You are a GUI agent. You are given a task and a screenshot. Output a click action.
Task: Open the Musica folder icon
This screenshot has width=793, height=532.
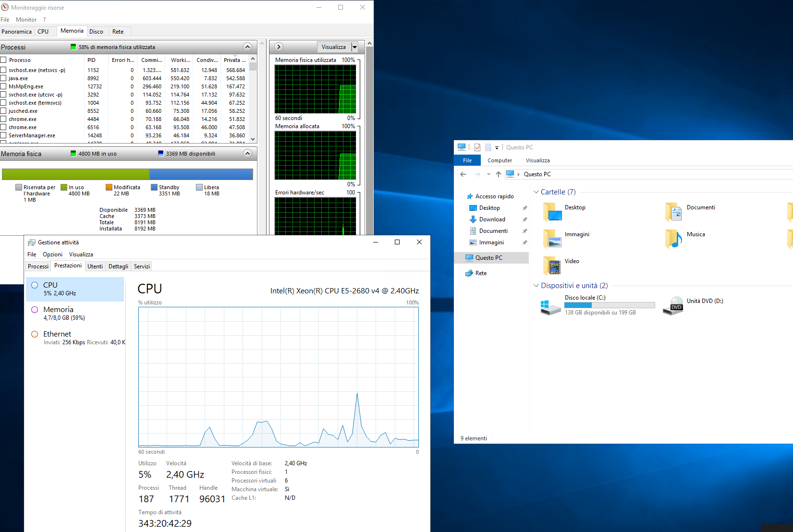pos(674,238)
